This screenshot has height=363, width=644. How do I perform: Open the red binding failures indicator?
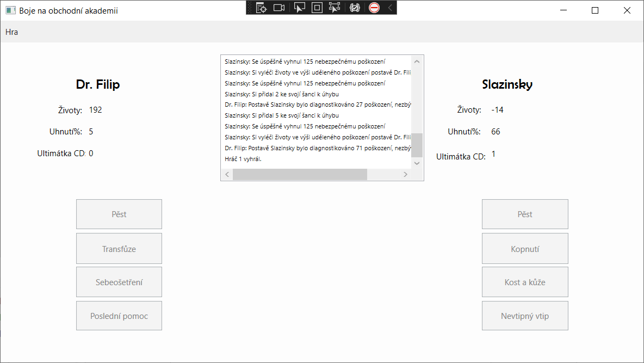coord(374,8)
